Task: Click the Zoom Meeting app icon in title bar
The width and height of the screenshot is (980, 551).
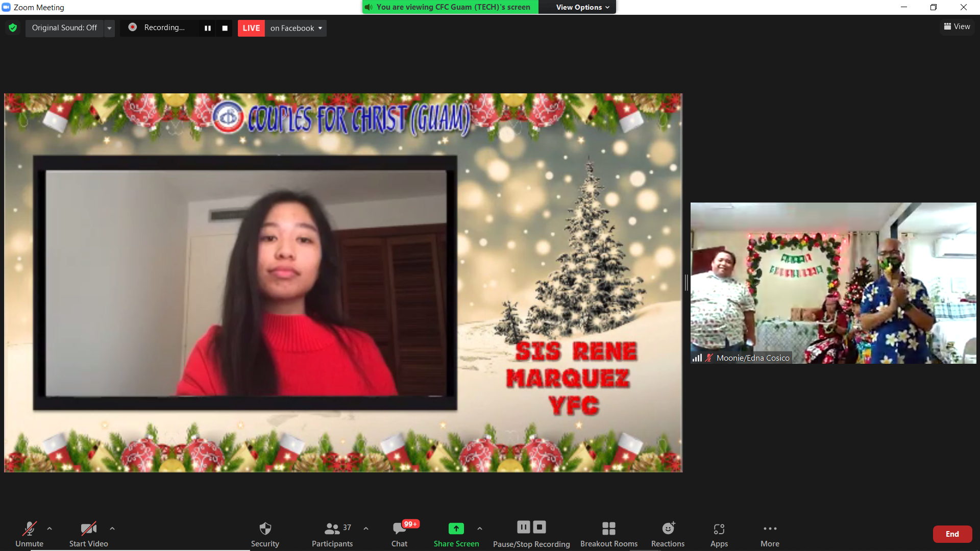Action: (x=6, y=7)
